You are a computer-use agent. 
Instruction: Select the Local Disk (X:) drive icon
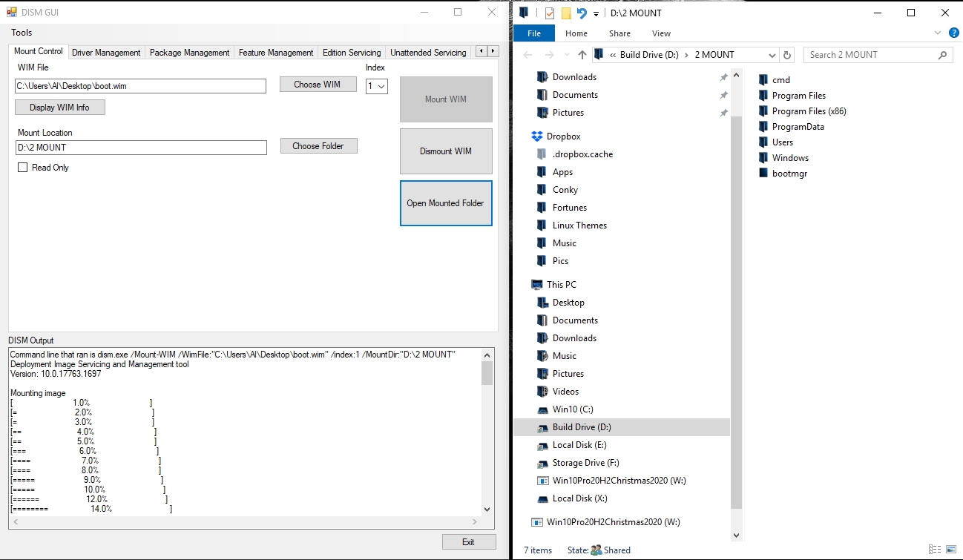[543, 498]
